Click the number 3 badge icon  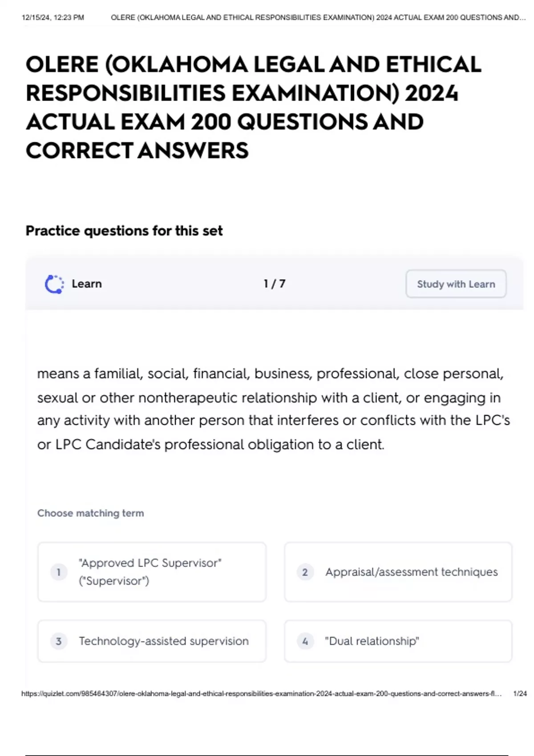point(59,641)
